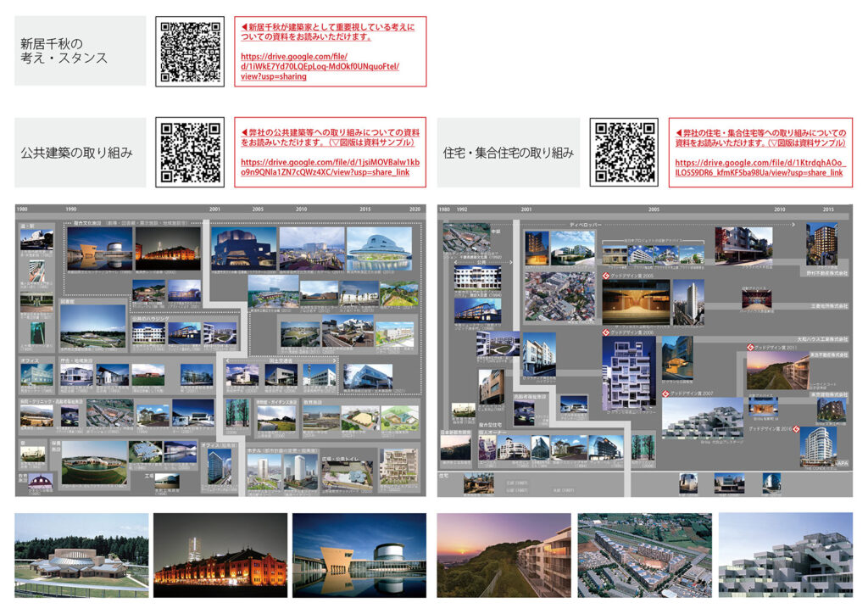Click the QR code beside 公共建築の取り組み

[190, 153]
